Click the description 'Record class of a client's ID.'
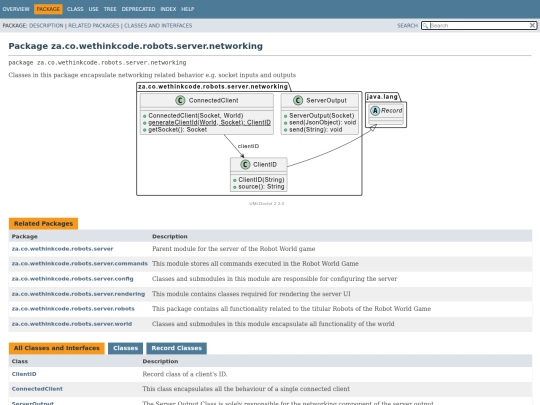 click(185, 374)
